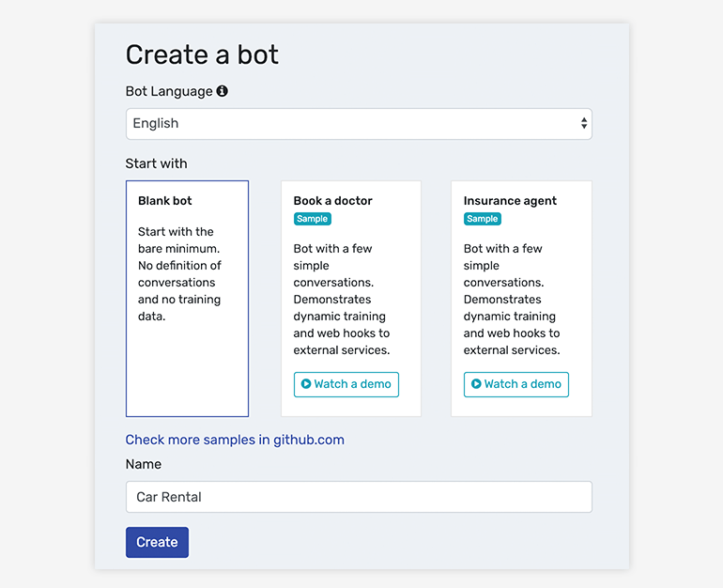Choose the Insurance agent template card

coord(521,299)
